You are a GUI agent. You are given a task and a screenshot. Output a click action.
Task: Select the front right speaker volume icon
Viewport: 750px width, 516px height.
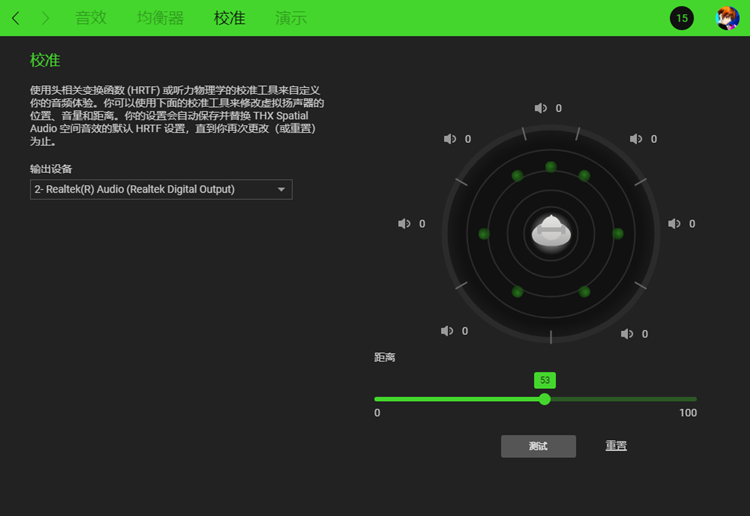[636, 139]
